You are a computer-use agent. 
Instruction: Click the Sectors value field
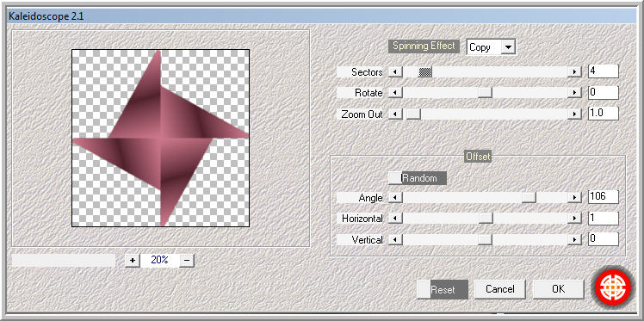tap(603, 71)
